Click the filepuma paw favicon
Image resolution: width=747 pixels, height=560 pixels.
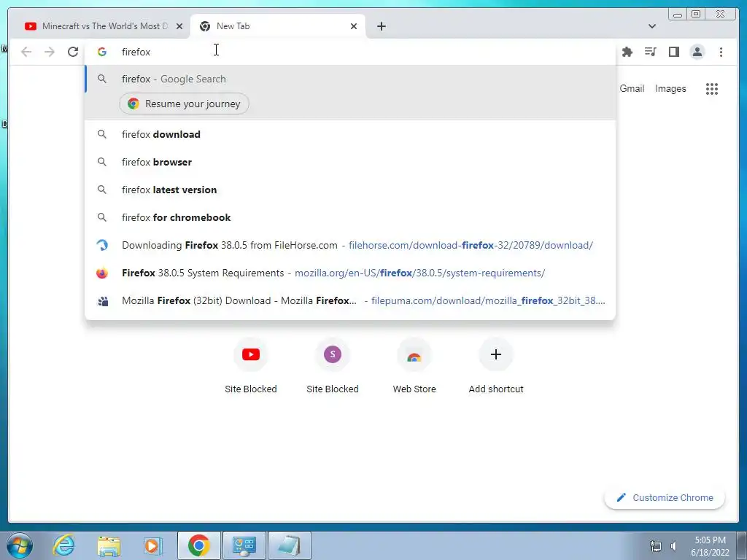[x=102, y=301]
